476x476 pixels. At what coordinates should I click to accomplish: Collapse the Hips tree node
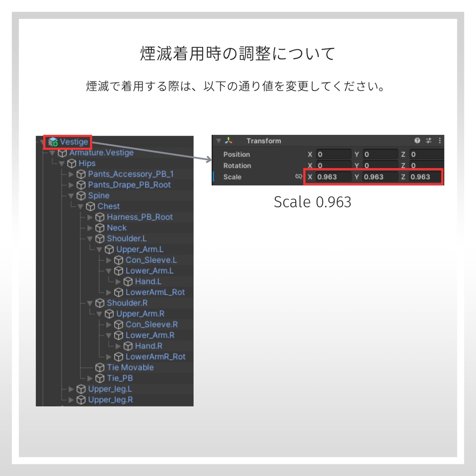tap(62, 164)
